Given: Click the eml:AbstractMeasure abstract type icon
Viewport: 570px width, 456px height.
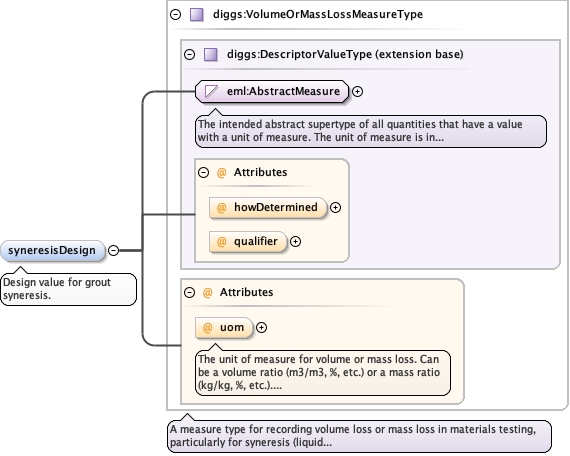Looking at the screenshot, I should click(x=212, y=91).
